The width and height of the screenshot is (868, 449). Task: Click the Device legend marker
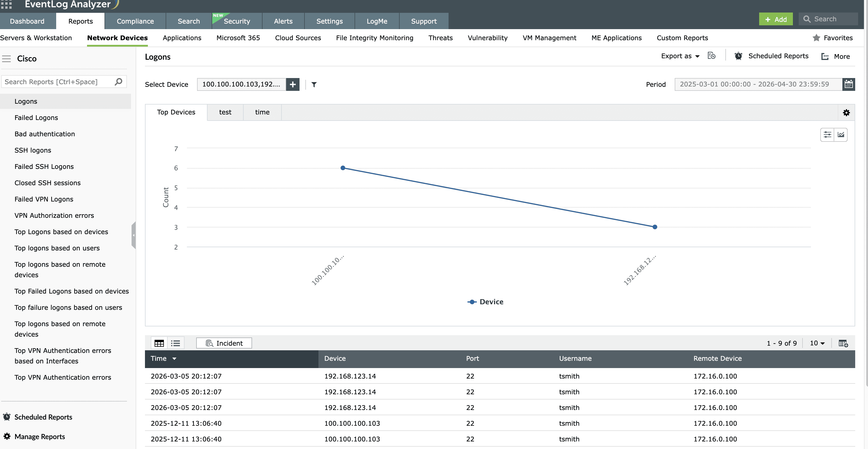tap(472, 302)
